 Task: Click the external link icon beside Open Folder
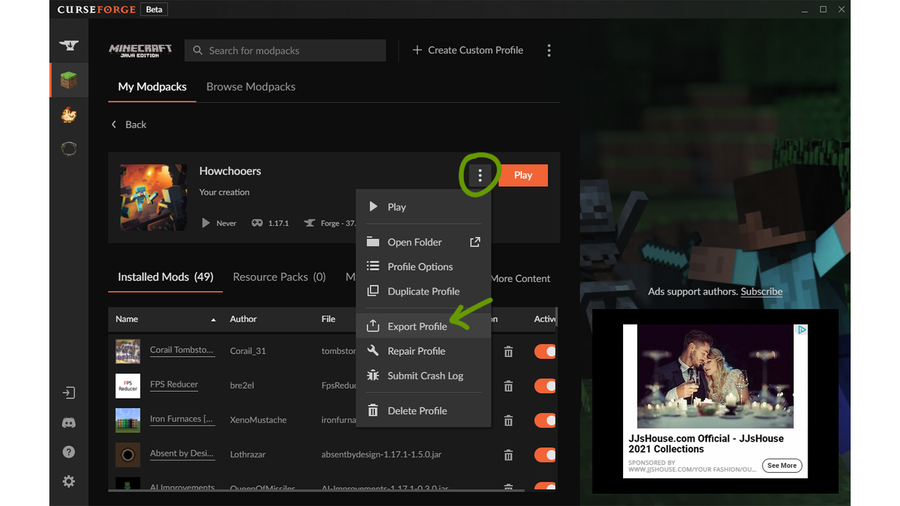click(x=475, y=242)
